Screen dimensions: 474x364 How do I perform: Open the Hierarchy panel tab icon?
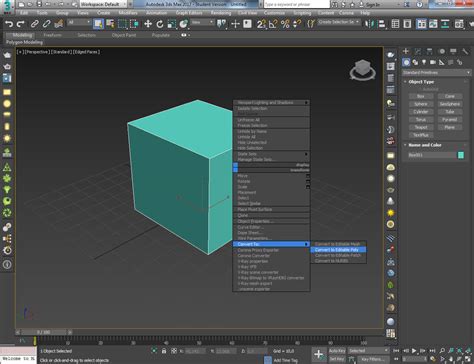pos(429,51)
